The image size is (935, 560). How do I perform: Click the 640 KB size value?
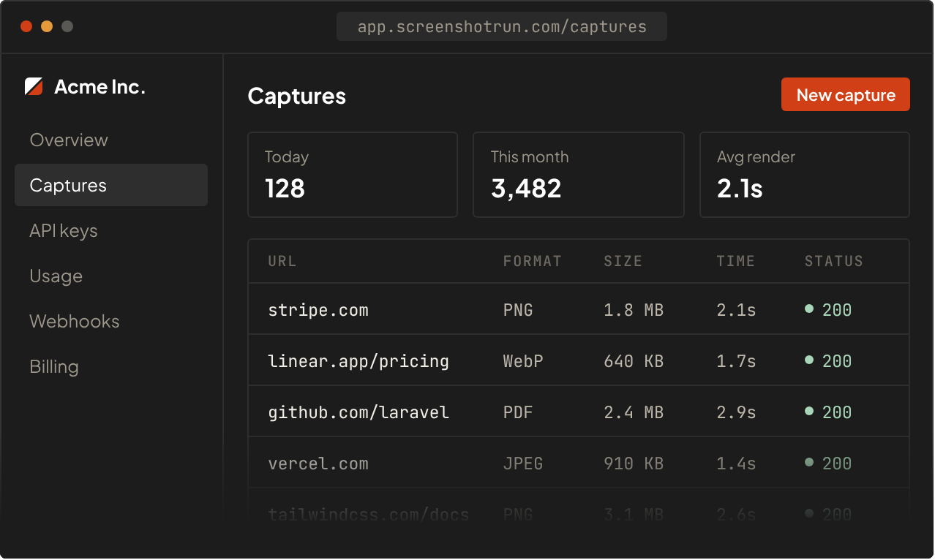634,361
